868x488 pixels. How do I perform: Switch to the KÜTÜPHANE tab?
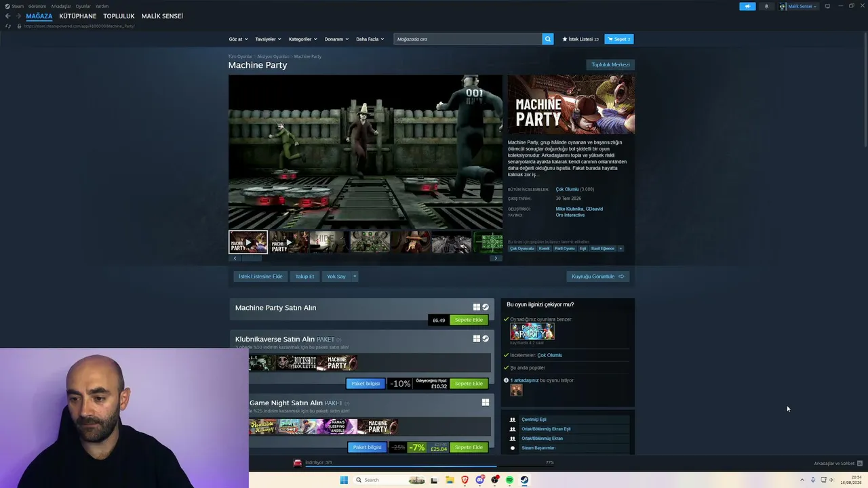point(78,16)
